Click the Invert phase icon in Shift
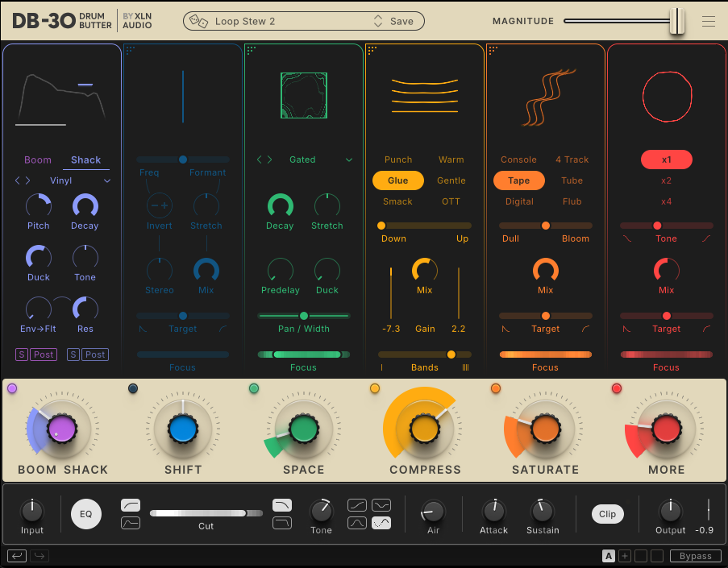 (159, 205)
